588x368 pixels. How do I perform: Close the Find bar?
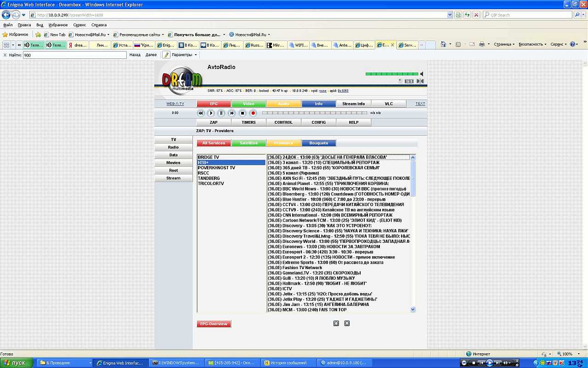click(5, 55)
